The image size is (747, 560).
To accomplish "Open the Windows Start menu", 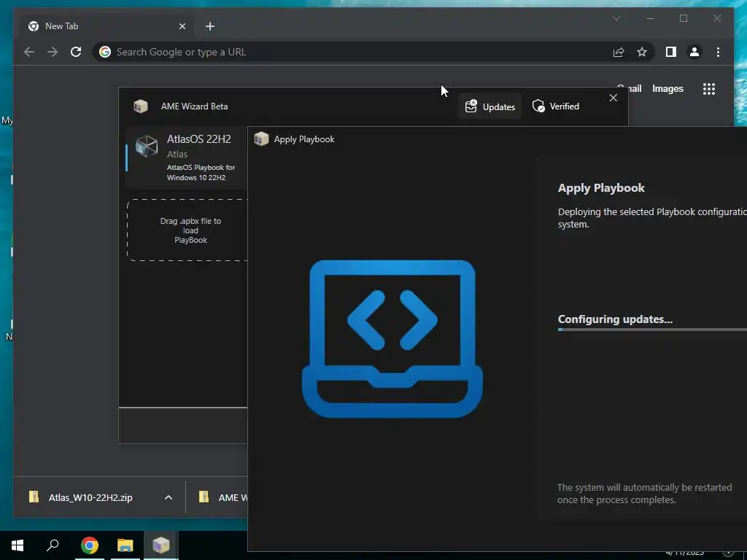I will coord(18,545).
